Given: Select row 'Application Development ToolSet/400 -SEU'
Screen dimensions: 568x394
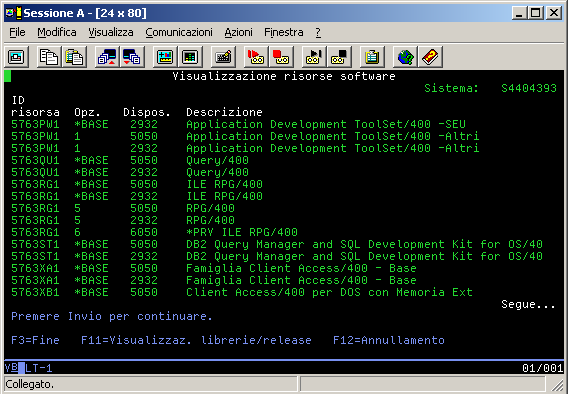Looking at the screenshot, I should (x=238, y=124).
